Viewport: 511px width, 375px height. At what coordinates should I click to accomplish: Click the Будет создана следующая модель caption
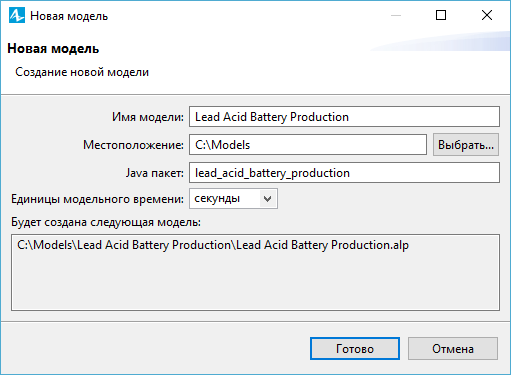106,222
